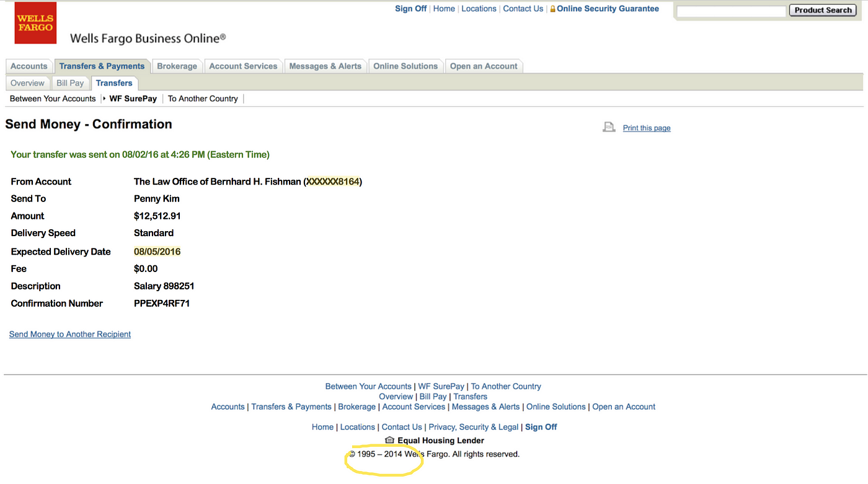Click the expected delivery date 08/05/2016
868x484 pixels.
pos(157,252)
